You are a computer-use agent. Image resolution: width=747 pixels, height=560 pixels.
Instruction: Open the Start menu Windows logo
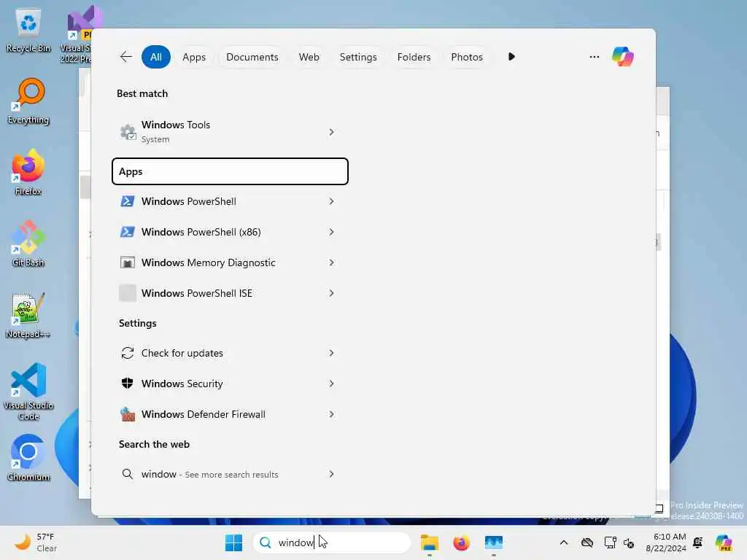coord(233,542)
